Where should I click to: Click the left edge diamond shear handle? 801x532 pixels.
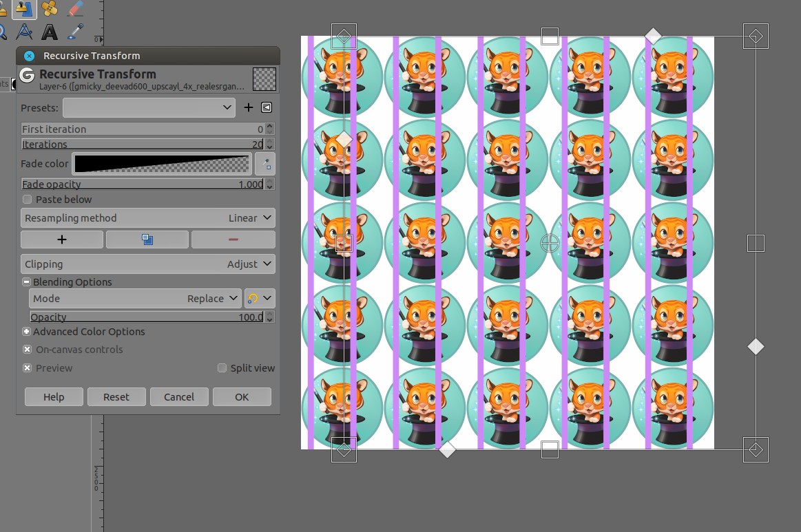(344, 139)
